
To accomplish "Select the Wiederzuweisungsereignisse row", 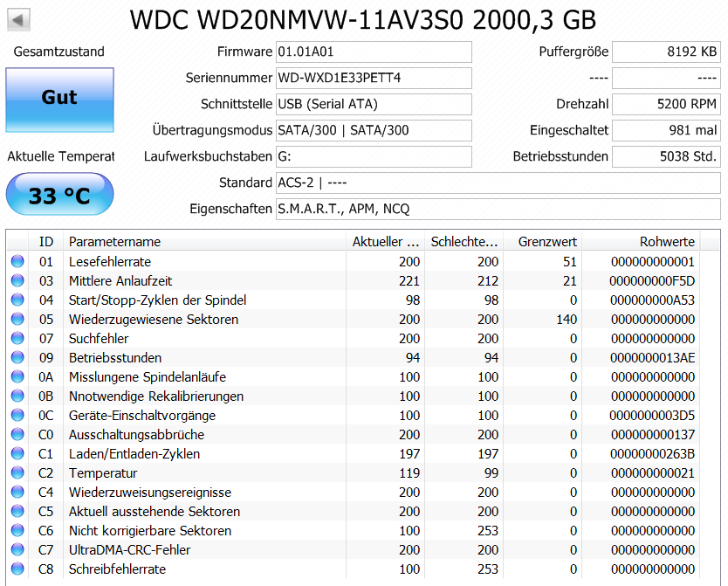I will click(354, 492).
